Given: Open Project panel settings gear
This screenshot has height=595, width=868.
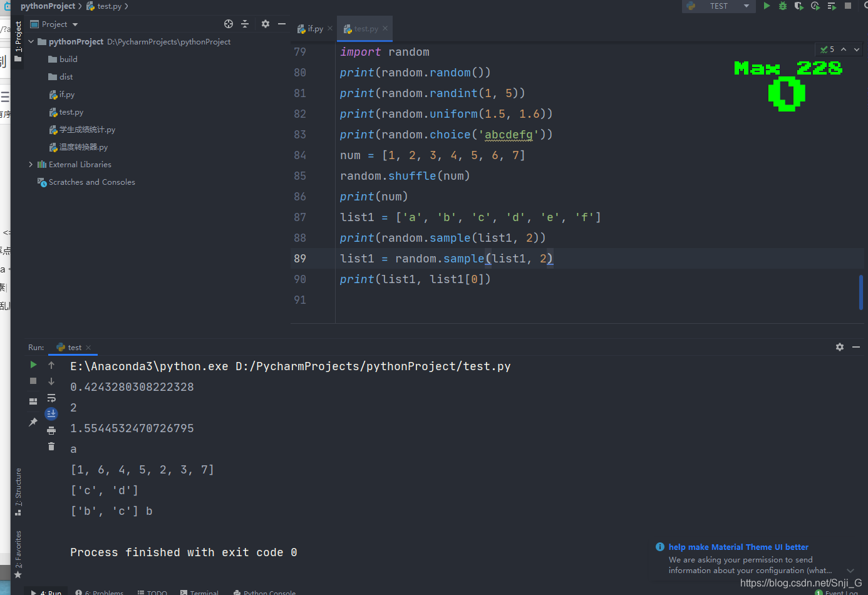Looking at the screenshot, I should coord(266,24).
